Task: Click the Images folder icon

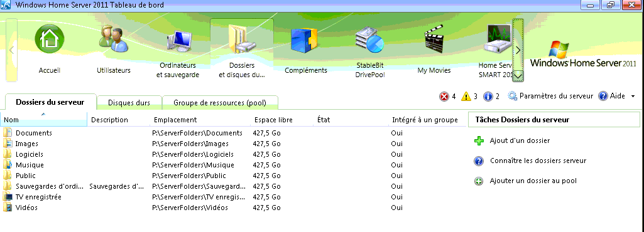Action: [8, 143]
